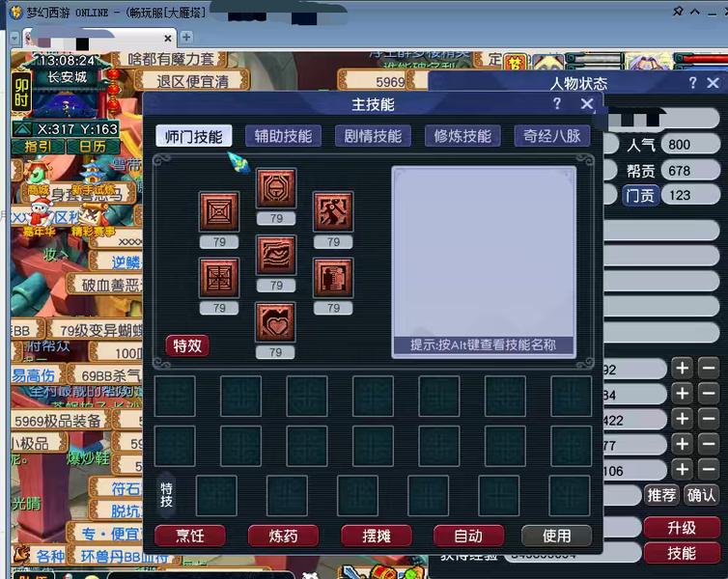The width and height of the screenshot is (728, 579).
Task: Close the 人物状态 window
Action: (714, 83)
